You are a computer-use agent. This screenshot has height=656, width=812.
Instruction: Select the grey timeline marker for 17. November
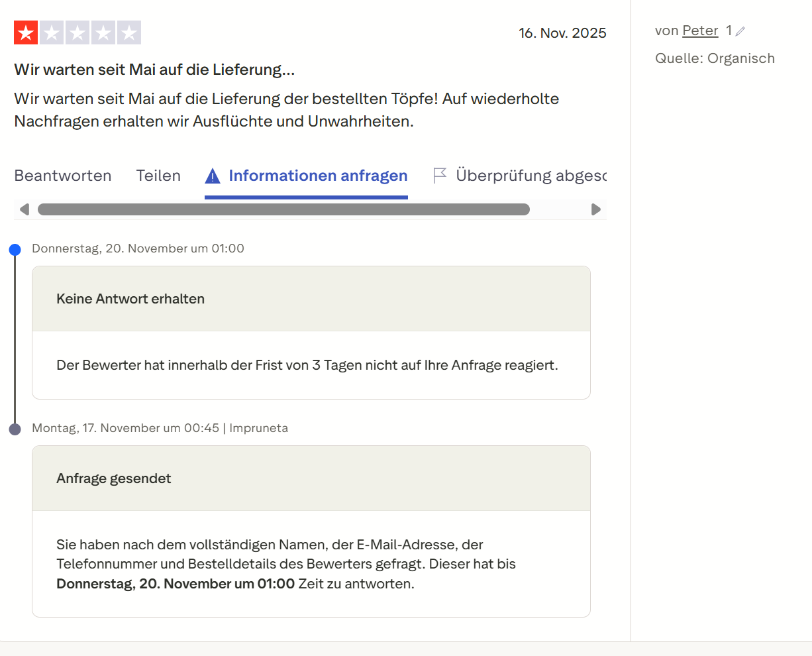[x=15, y=429]
